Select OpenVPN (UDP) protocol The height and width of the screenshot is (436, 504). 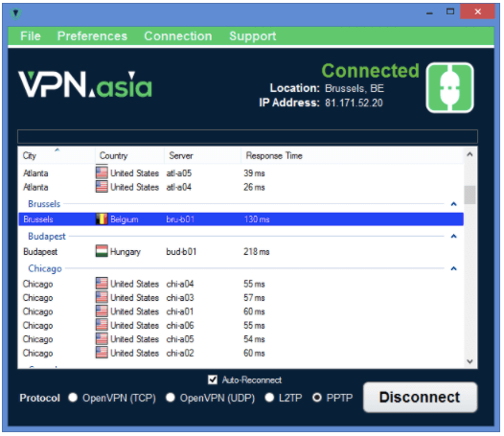[171, 398]
